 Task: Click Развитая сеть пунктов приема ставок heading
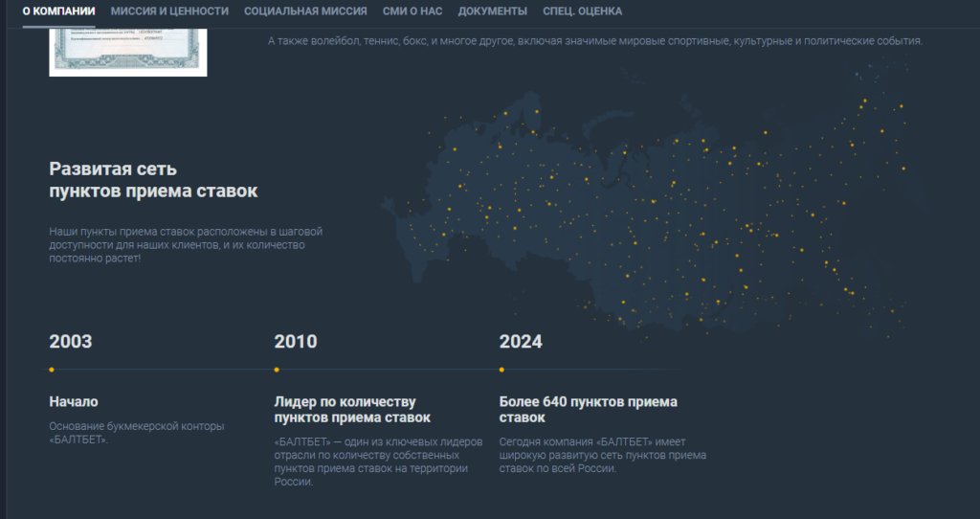pos(153,179)
